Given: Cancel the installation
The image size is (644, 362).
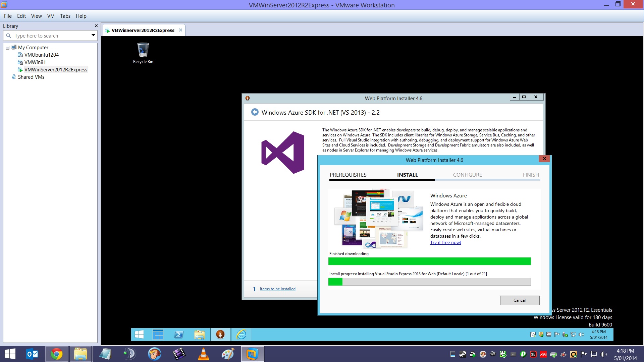Looking at the screenshot, I should [519, 300].
